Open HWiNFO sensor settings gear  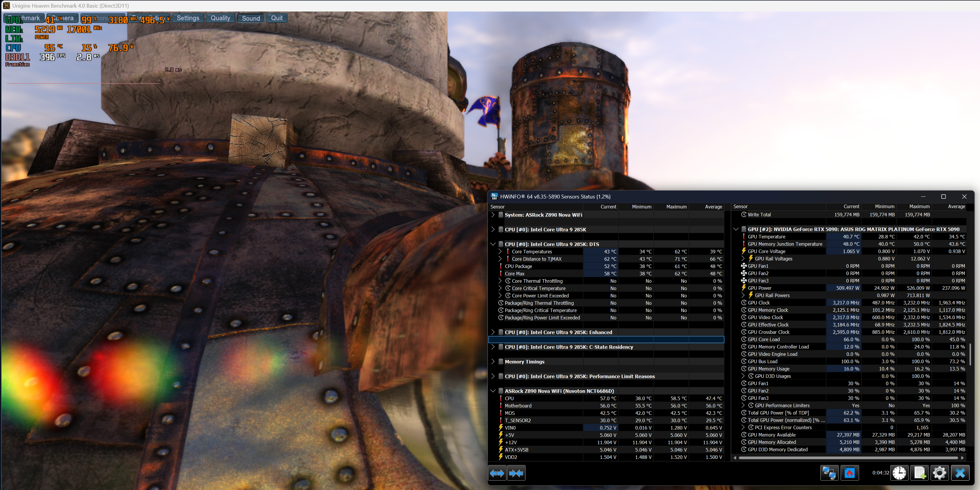[x=939, y=473]
